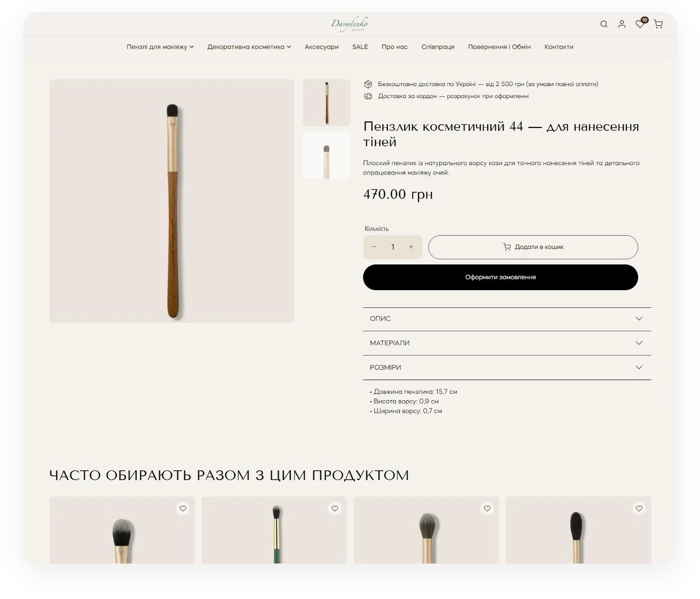Increase quantity with the plus button
This screenshot has width=700, height=599.
pos(411,247)
